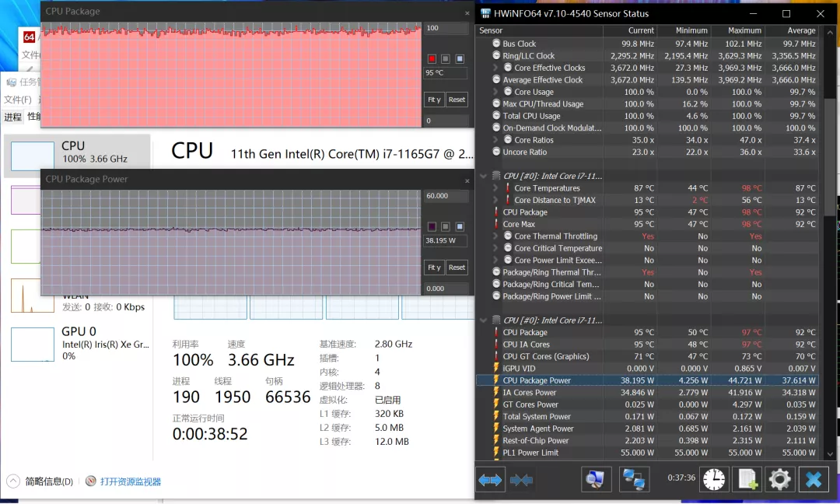Switch to the 性能 tab
Viewport: 840px width, 504px height.
(x=33, y=116)
